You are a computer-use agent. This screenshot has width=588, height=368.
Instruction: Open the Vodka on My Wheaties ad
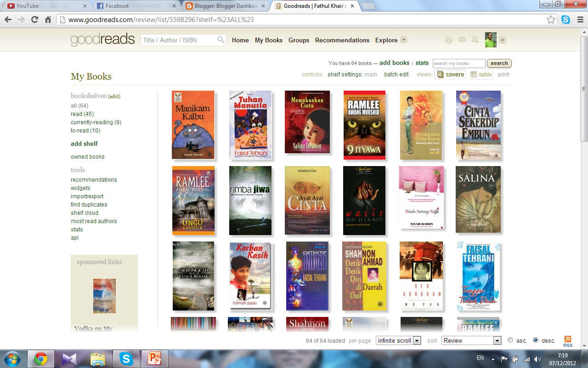(x=104, y=296)
